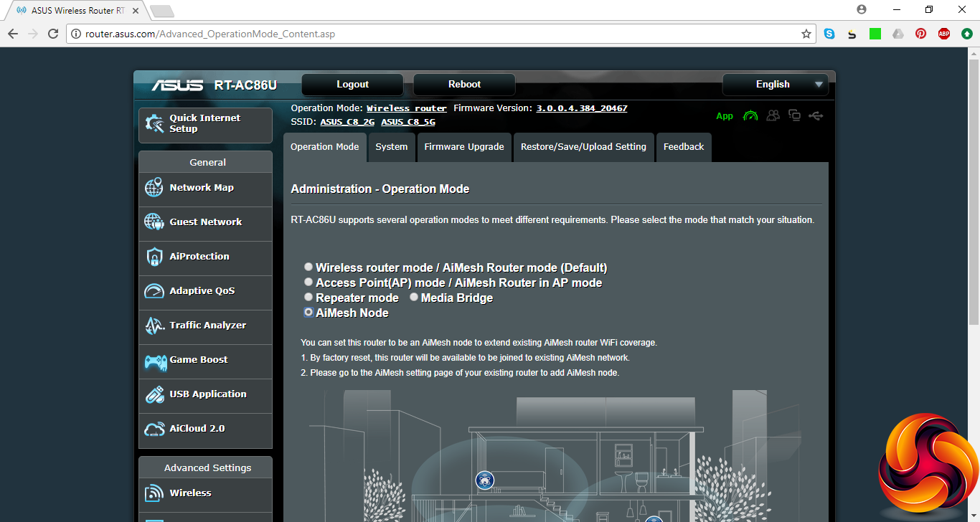Switch to the System tab
Screen dimensions: 980x522
coord(392,147)
